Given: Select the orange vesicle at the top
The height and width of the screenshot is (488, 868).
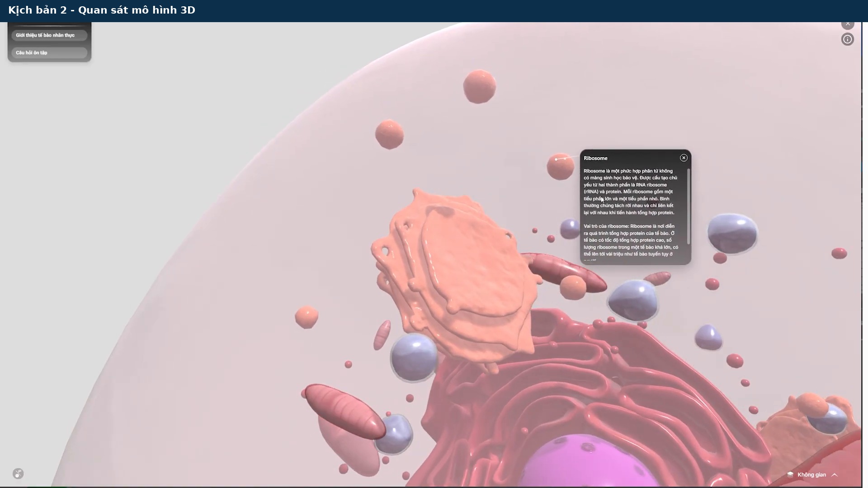Looking at the screenshot, I should coord(480,86).
